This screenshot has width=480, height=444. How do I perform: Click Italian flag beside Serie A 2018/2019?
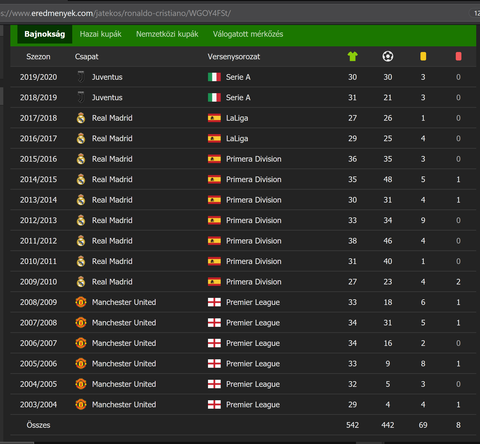pos(214,98)
